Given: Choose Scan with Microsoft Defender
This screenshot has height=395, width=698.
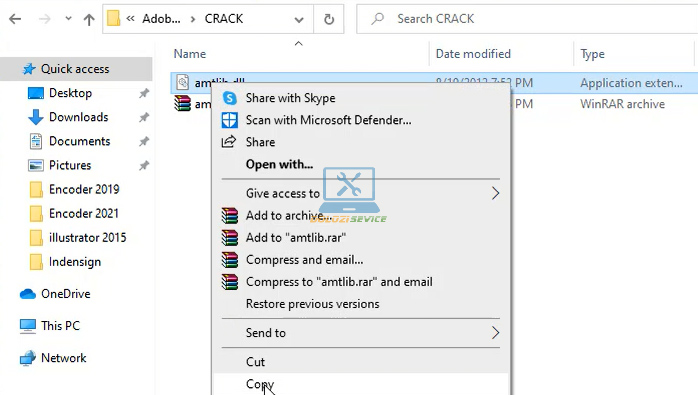Looking at the screenshot, I should [329, 120].
